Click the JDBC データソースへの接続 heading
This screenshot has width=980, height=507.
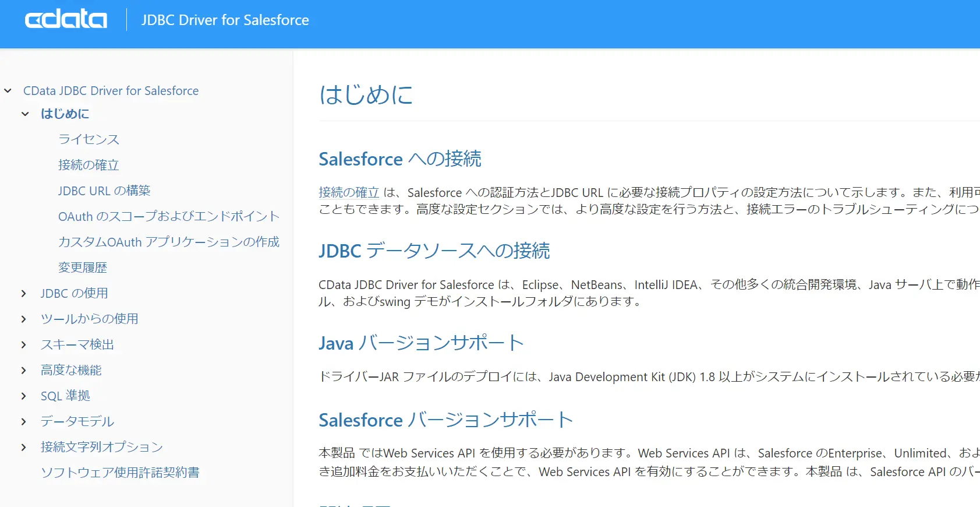[x=434, y=251]
